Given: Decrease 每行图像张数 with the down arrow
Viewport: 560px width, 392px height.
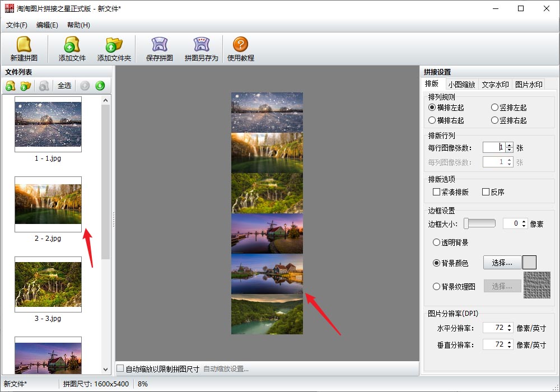Looking at the screenshot, I should 509,150.
